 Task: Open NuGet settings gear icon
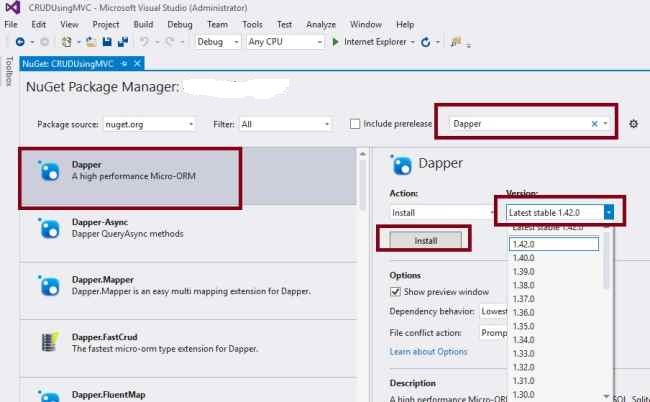pos(633,124)
